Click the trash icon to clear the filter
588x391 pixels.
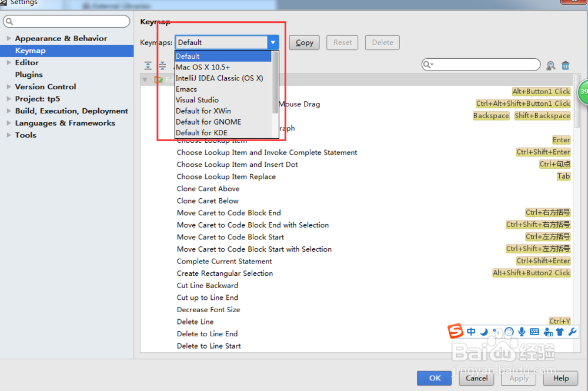coord(566,66)
